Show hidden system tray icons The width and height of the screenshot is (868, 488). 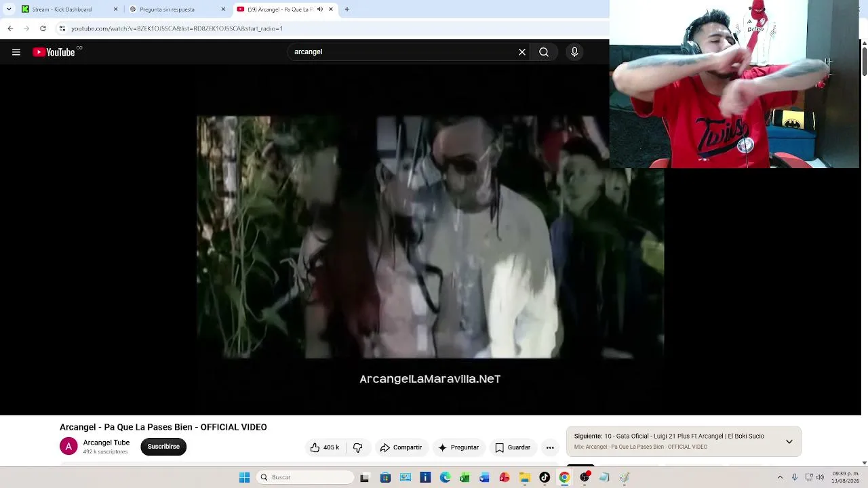click(x=780, y=478)
